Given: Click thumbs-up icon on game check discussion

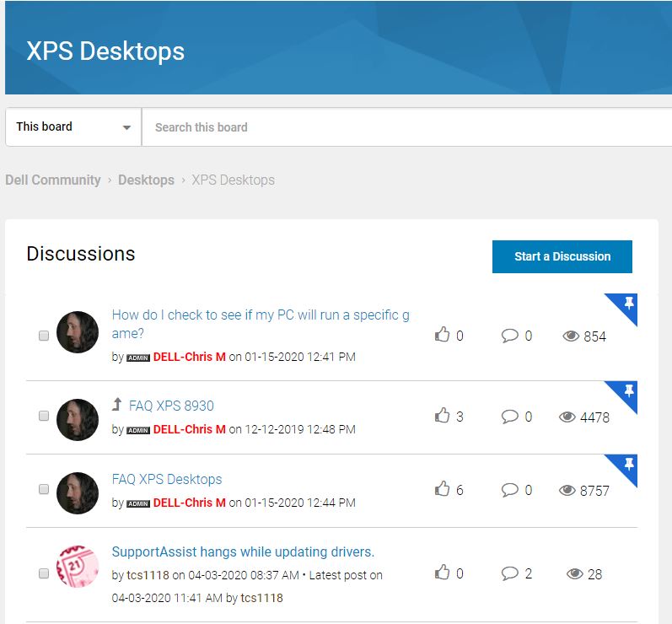Looking at the screenshot, I should click(x=443, y=334).
